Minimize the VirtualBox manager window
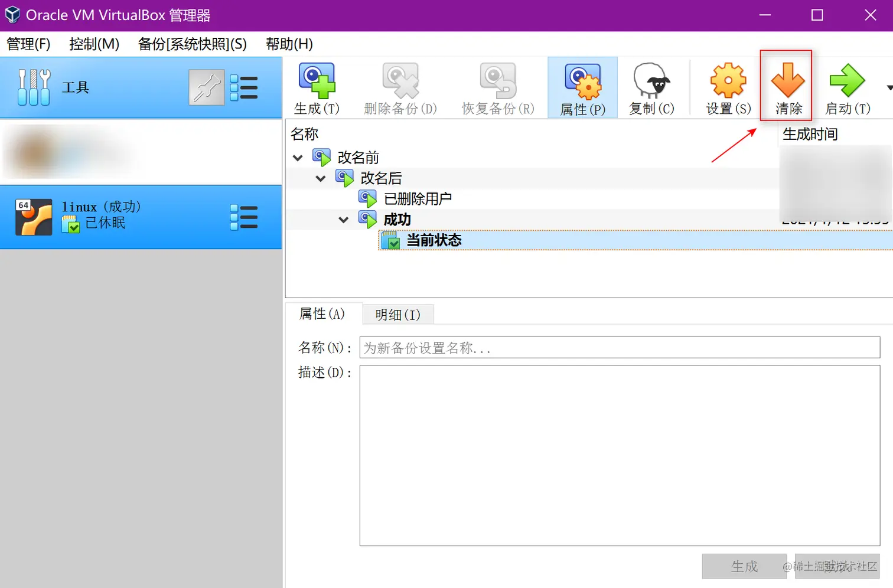Image resolution: width=893 pixels, height=588 pixels. (765, 15)
